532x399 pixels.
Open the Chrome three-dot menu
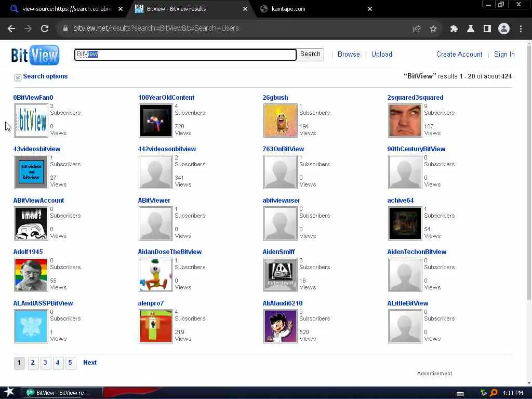(521, 29)
